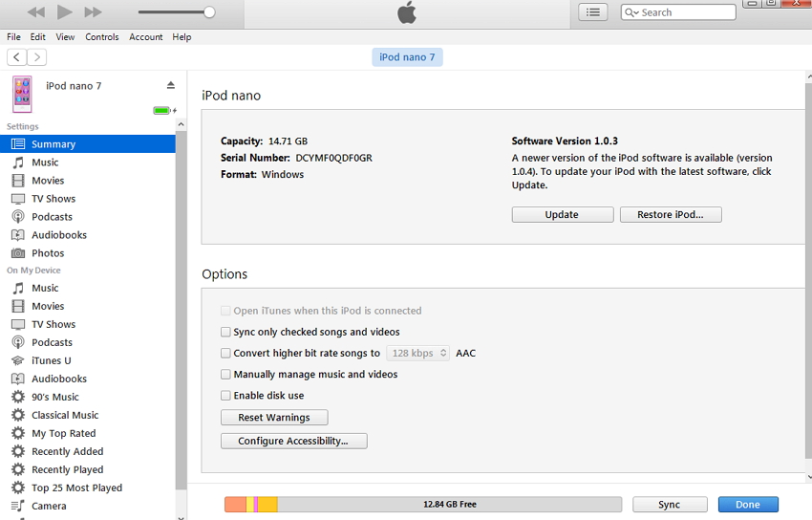Enable Sync only checked songs and videos

(226, 332)
